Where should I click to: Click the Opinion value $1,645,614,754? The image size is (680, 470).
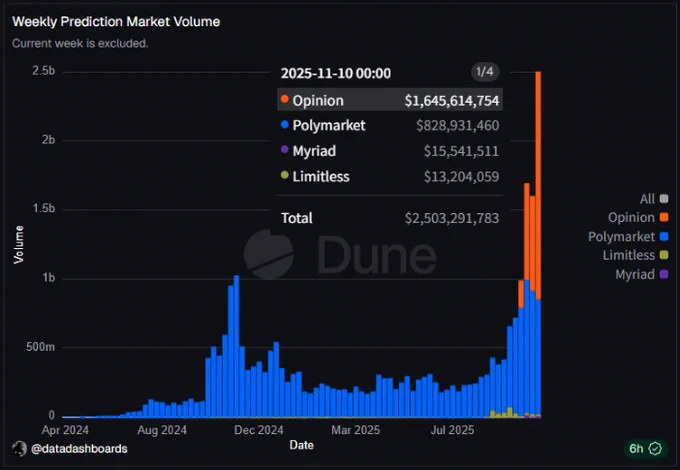[452, 101]
